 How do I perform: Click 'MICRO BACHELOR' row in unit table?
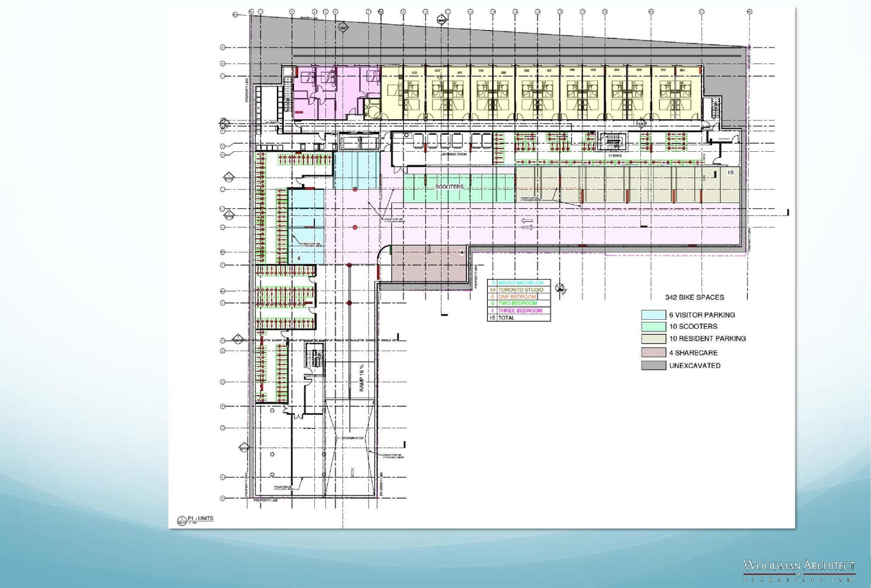[519, 282]
